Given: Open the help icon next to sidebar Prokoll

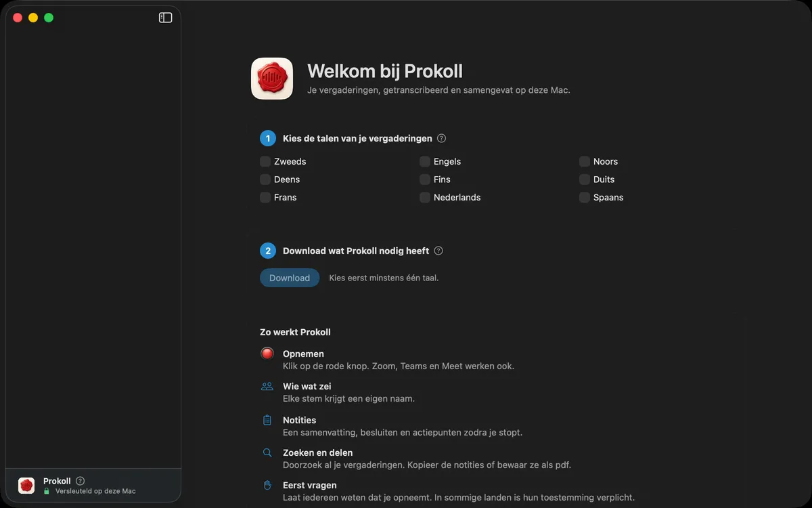Looking at the screenshot, I should 81,481.
